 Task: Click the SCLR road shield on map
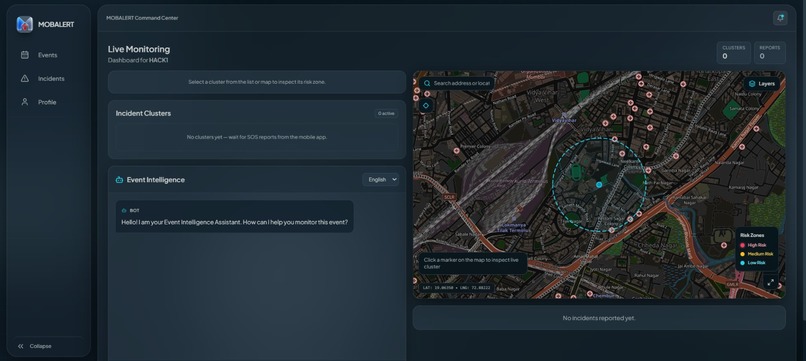449,197
